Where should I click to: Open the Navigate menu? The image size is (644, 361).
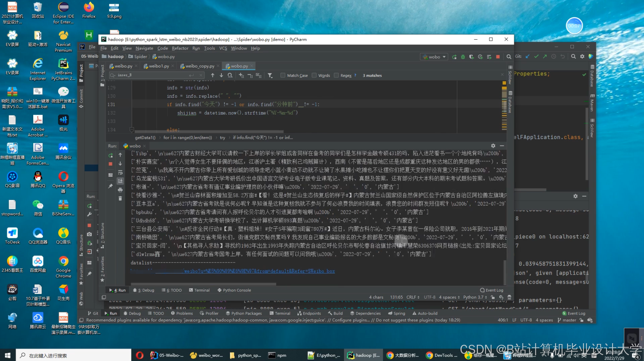tap(144, 48)
